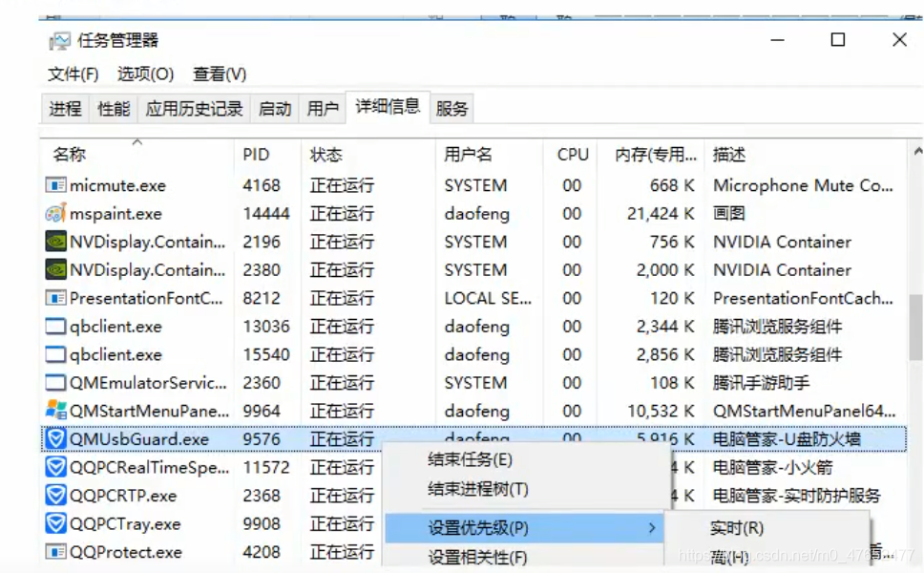Click PID 14444 cell
This screenshot has height=573, width=924.
[x=266, y=213]
